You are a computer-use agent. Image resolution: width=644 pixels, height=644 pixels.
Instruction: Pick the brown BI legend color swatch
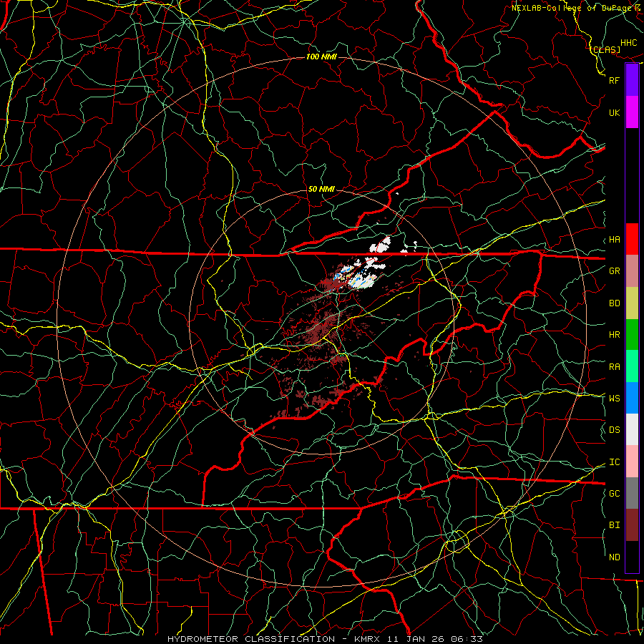tap(632, 525)
